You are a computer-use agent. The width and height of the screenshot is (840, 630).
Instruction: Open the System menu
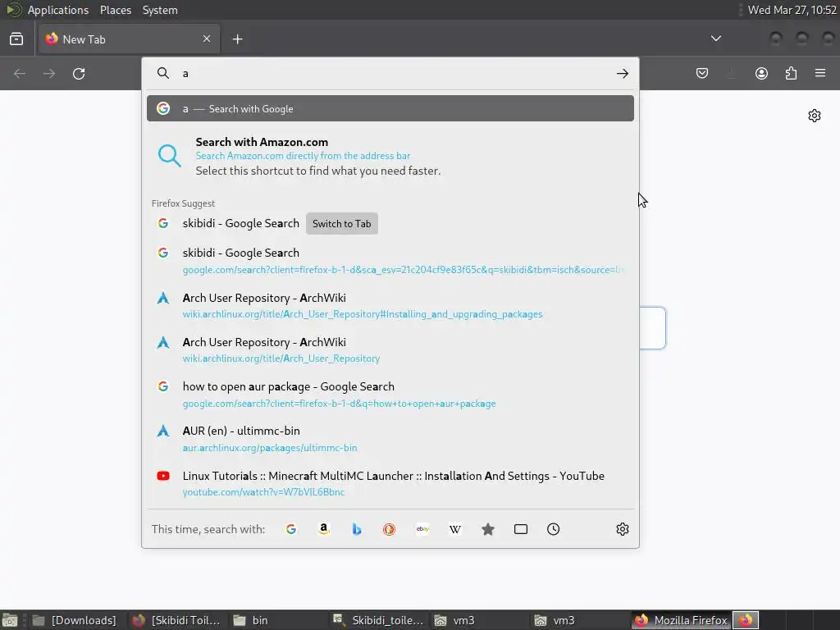160,10
